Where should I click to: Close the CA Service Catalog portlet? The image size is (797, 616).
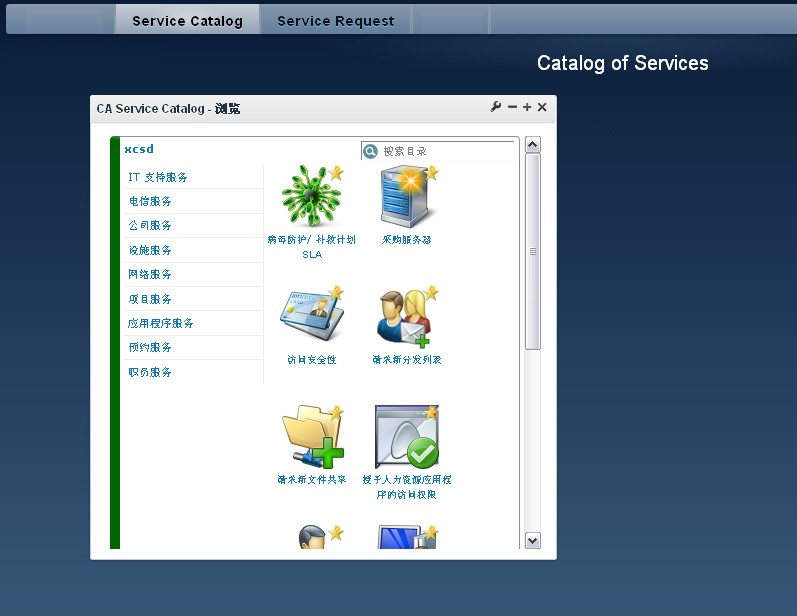pyautogui.click(x=542, y=107)
